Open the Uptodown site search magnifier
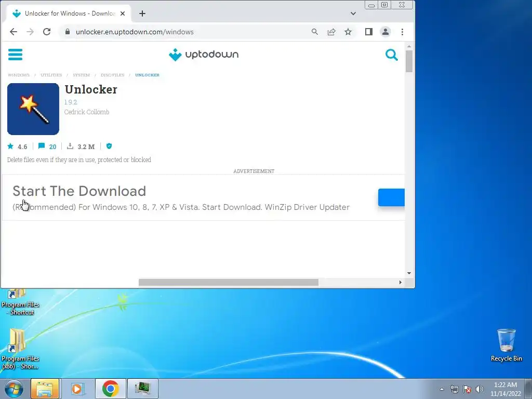Image resolution: width=532 pixels, height=399 pixels. point(392,55)
